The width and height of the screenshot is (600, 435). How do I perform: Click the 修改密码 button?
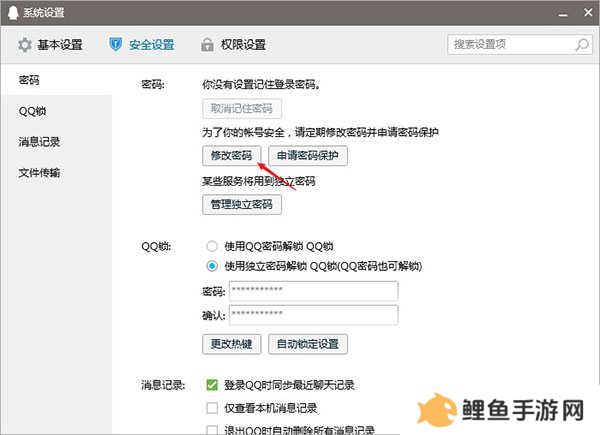pyautogui.click(x=232, y=156)
